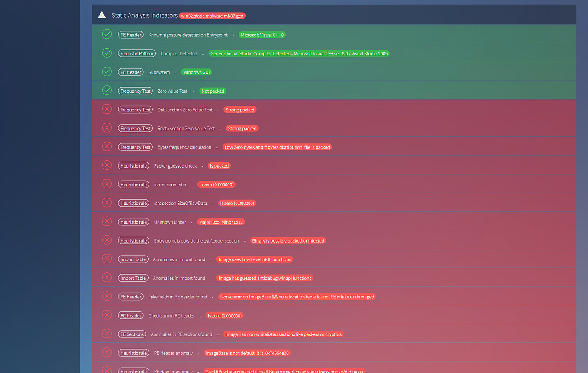The image size is (588, 373).
Task: Click the Windows GUI result tag
Action: pos(196,72)
